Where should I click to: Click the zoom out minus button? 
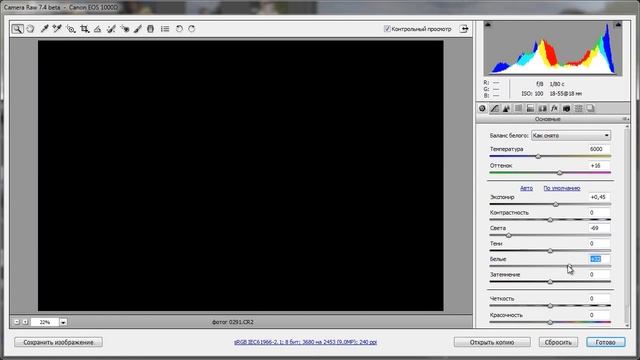[x=17, y=322]
